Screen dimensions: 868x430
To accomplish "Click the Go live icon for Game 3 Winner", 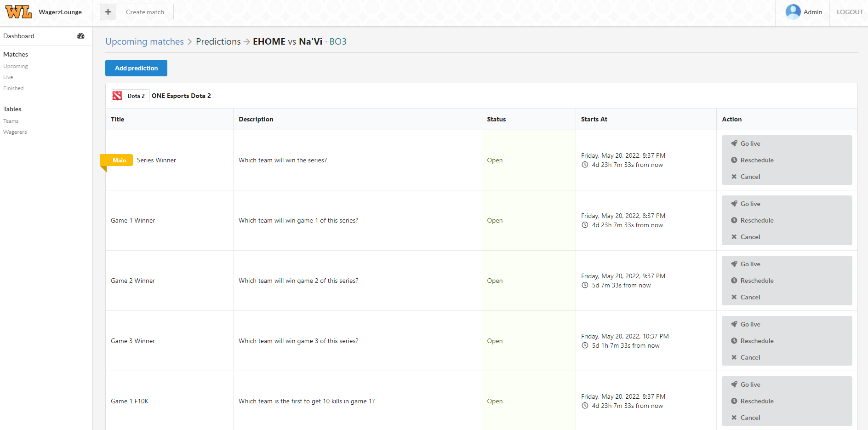I will click(x=735, y=324).
